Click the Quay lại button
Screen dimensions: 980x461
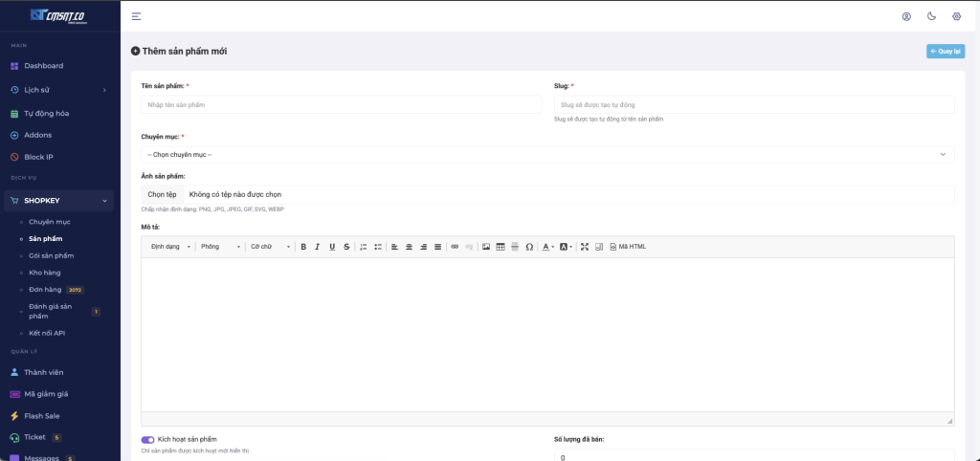945,51
